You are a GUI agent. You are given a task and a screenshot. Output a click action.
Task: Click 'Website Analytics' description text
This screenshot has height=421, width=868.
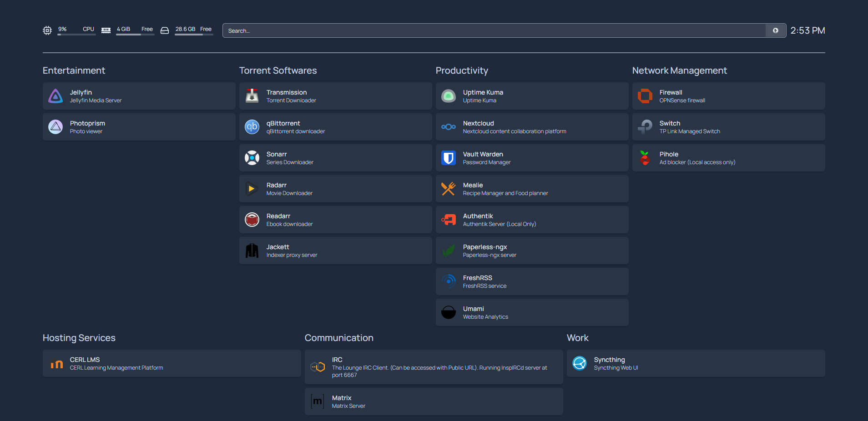tap(485, 317)
